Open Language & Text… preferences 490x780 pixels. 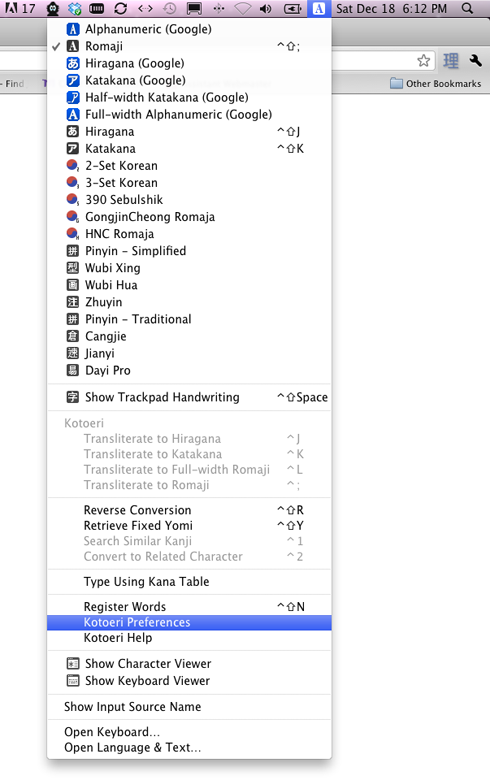click(x=189, y=748)
